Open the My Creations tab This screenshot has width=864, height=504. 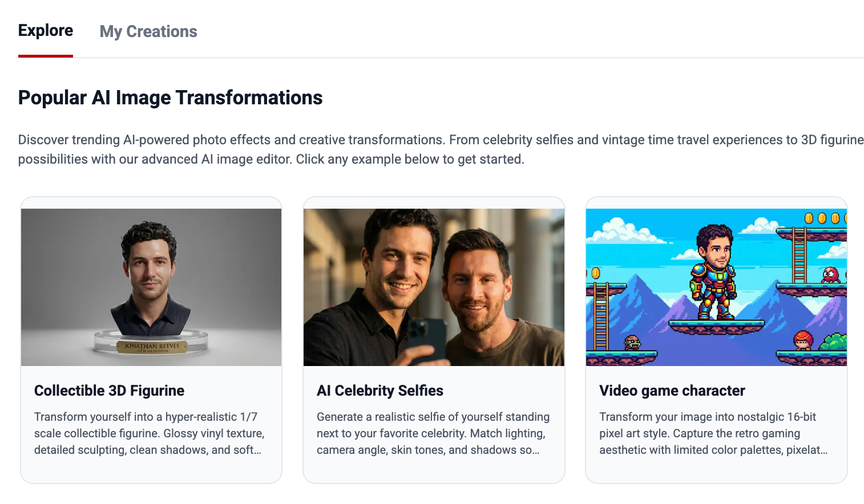coord(148,32)
